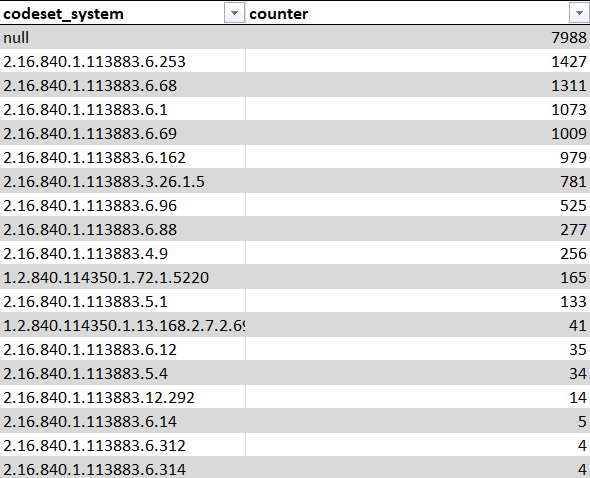Screen dimensions: 590x478
Task: Select cell 2.16.840.1.113883.6.312
Action: tap(123, 445)
